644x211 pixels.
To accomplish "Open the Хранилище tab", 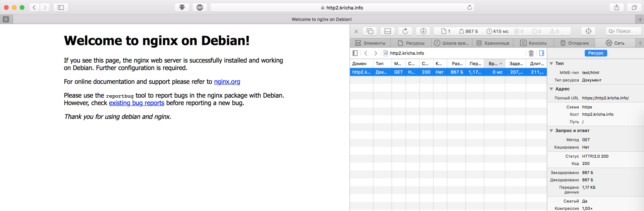I will coord(493,43).
